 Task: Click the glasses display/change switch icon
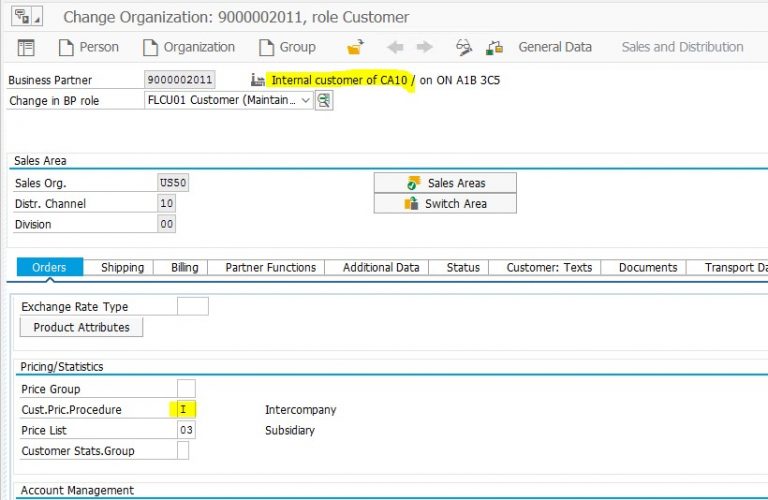pos(463,47)
